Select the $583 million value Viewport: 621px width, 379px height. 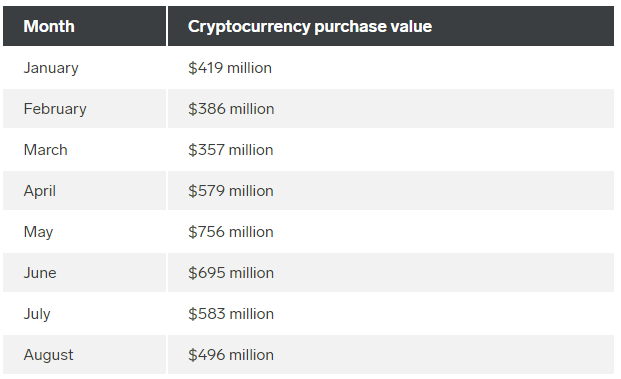pyautogui.click(x=231, y=314)
